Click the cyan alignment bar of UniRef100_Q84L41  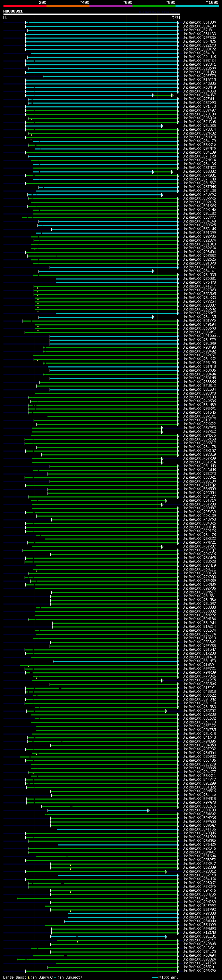(x=96, y=271)
